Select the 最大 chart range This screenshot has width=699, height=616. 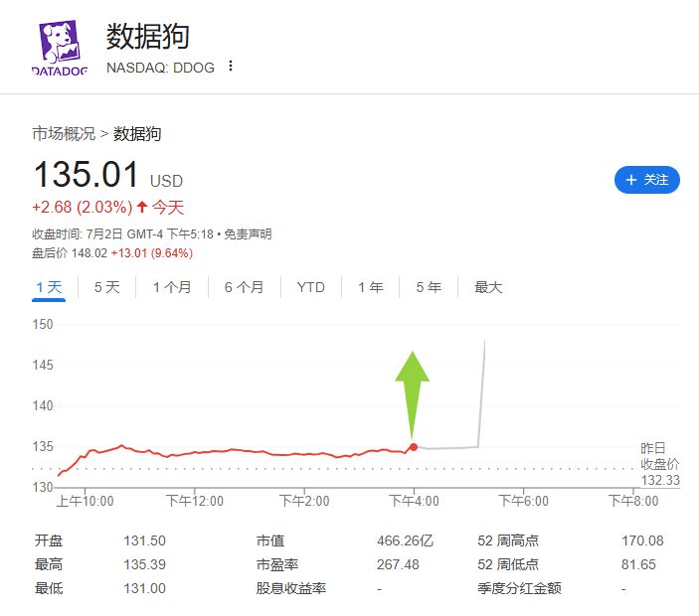[488, 287]
